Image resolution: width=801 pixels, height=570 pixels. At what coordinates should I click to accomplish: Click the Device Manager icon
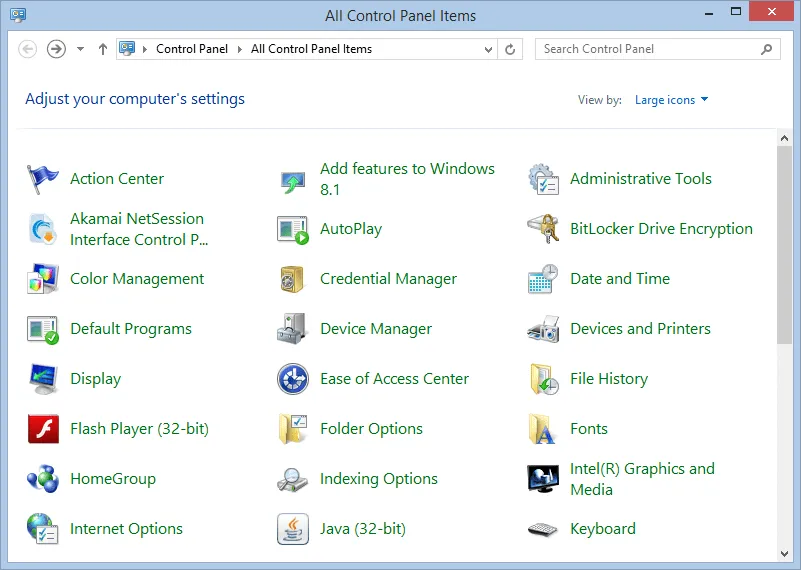292,329
